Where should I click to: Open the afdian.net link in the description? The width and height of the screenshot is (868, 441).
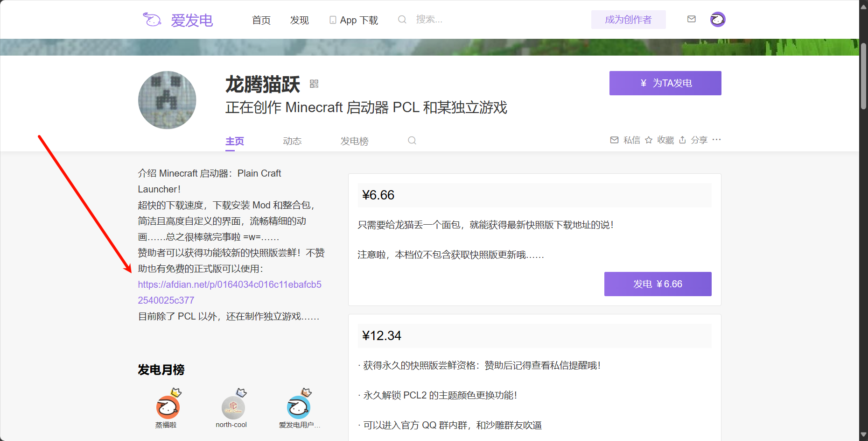click(x=230, y=284)
